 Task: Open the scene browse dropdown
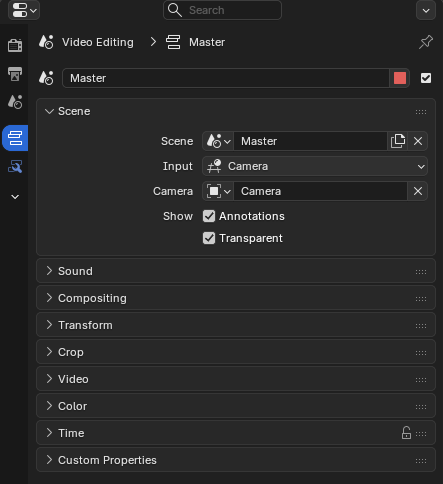(218, 141)
